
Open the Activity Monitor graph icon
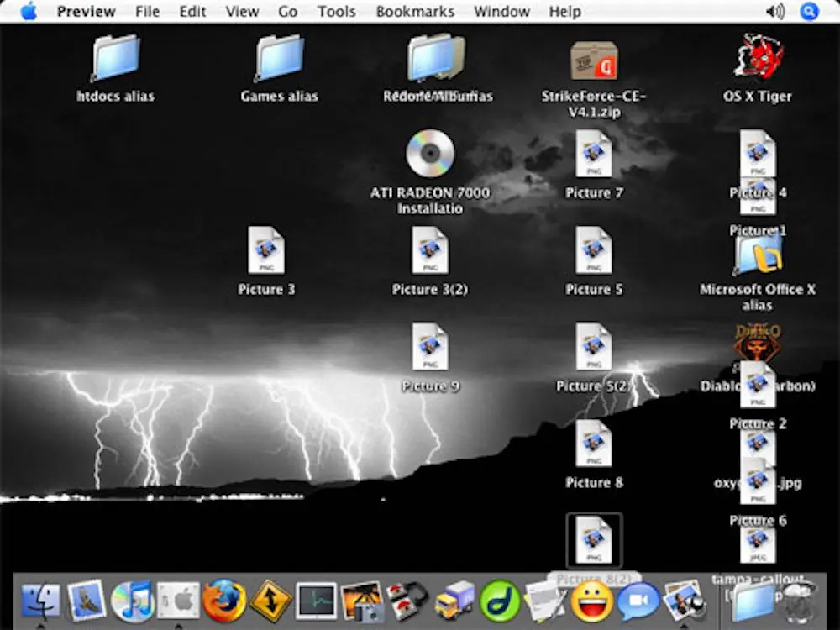(317, 601)
